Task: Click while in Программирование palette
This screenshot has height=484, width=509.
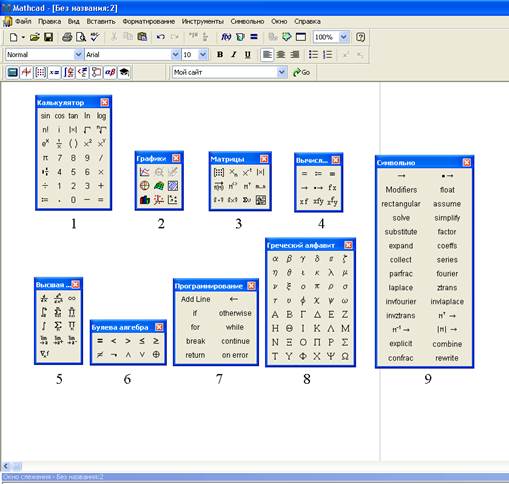Action: tap(235, 327)
